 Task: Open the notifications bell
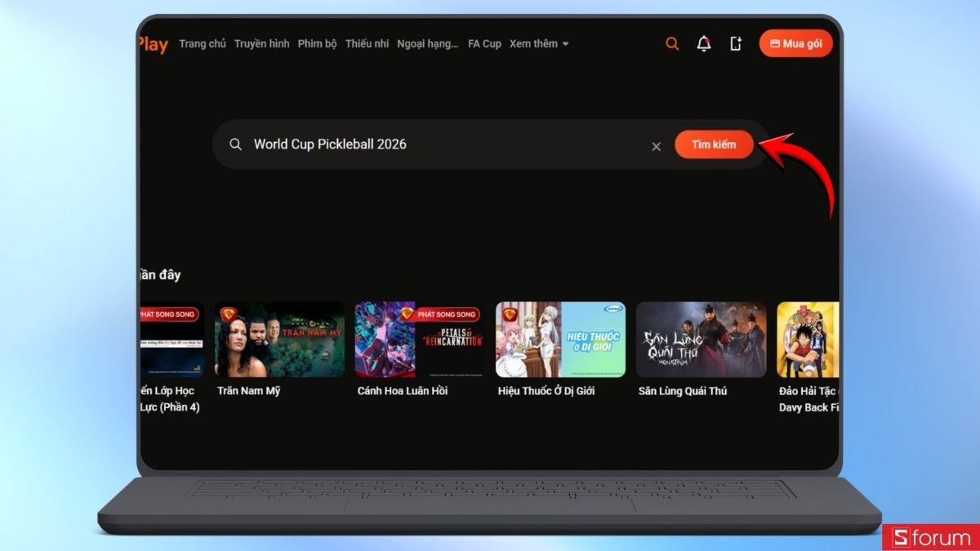tap(703, 44)
